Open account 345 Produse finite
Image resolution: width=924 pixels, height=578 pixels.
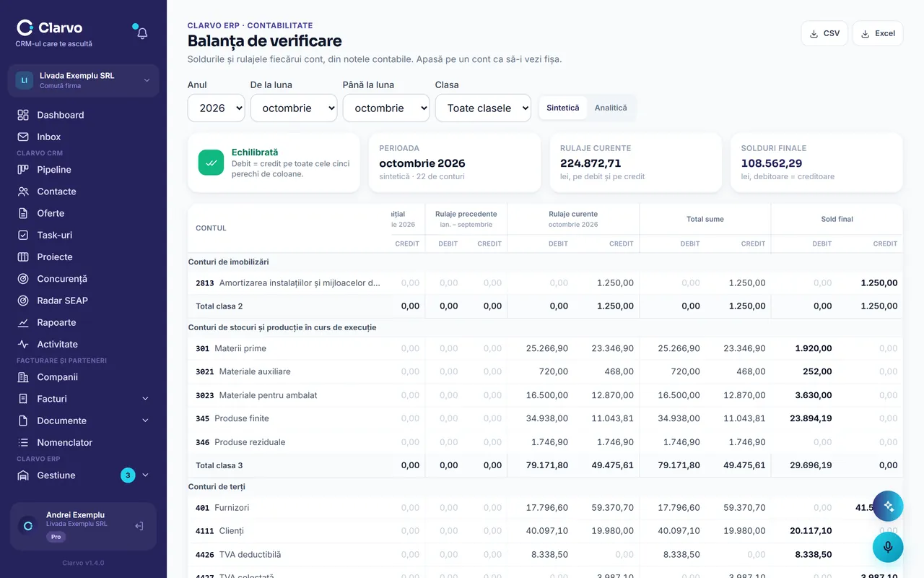point(232,418)
